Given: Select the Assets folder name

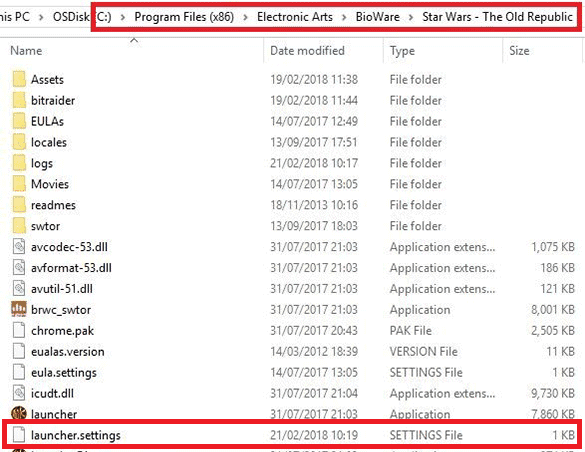Looking at the screenshot, I should 47,79.
